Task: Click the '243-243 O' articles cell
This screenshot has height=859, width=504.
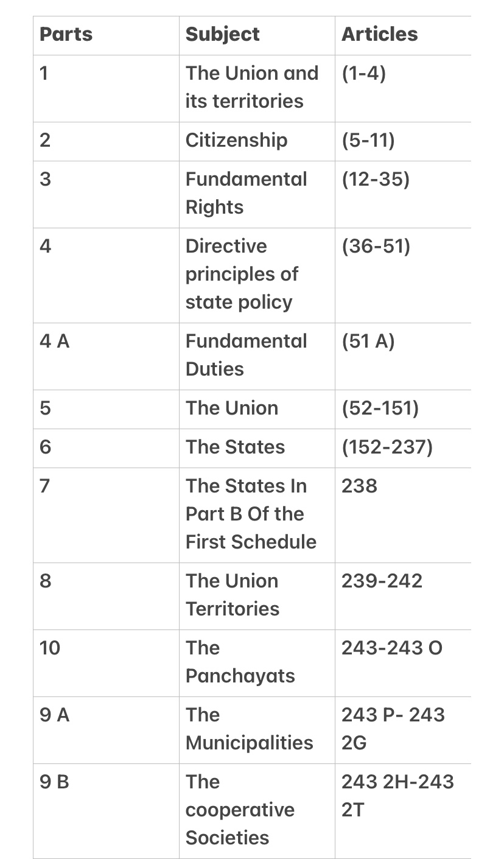Action: 392,648
